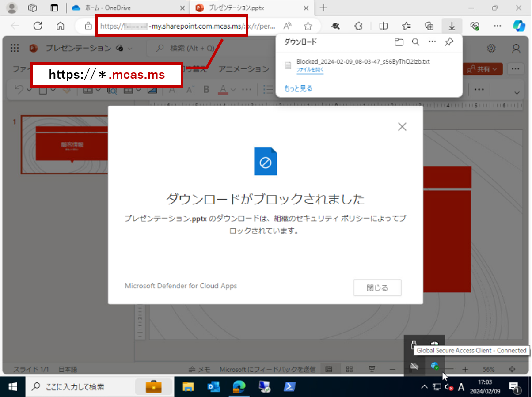Click the ファイルを開く link
The width and height of the screenshot is (532, 397).
tap(310, 70)
